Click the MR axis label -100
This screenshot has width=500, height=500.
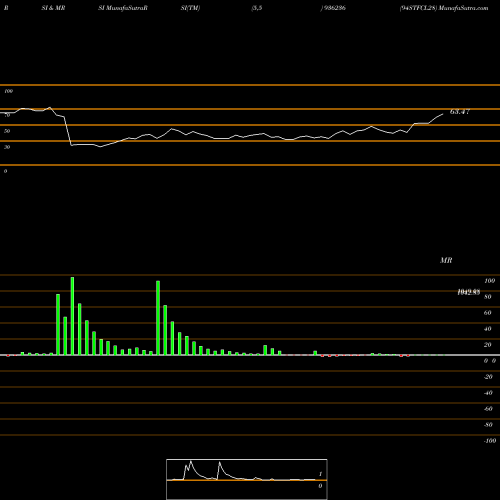489,441
